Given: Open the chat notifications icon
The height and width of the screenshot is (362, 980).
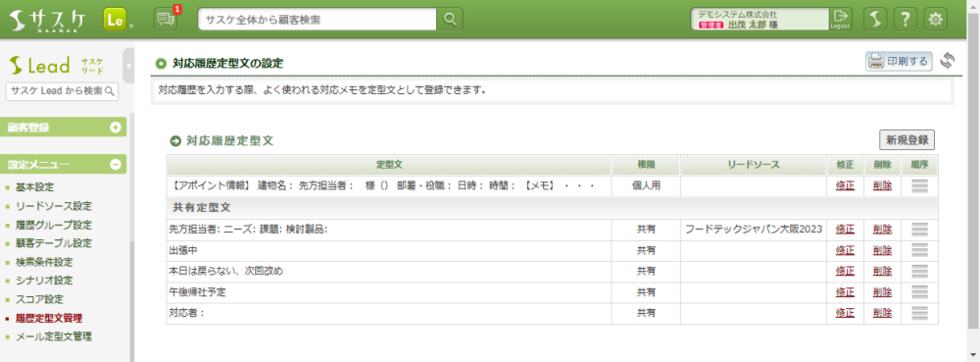Looking at the screenshot, I should click(x=167, y=19).
